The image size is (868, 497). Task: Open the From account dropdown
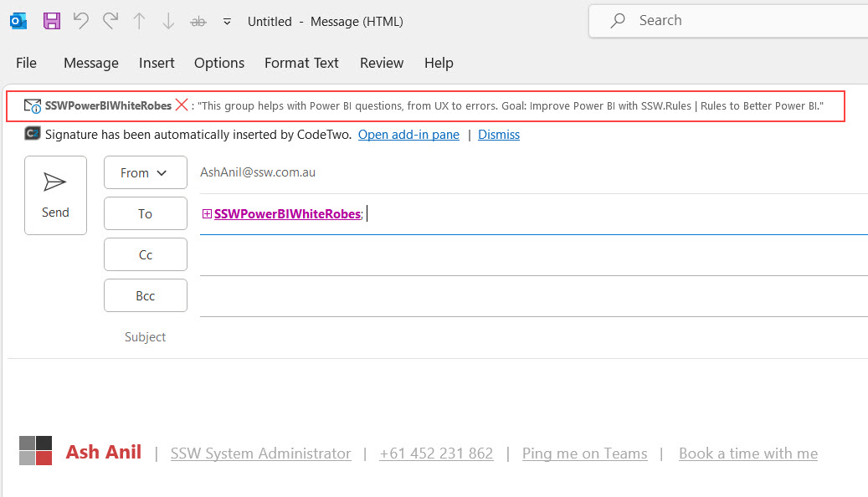145,173
